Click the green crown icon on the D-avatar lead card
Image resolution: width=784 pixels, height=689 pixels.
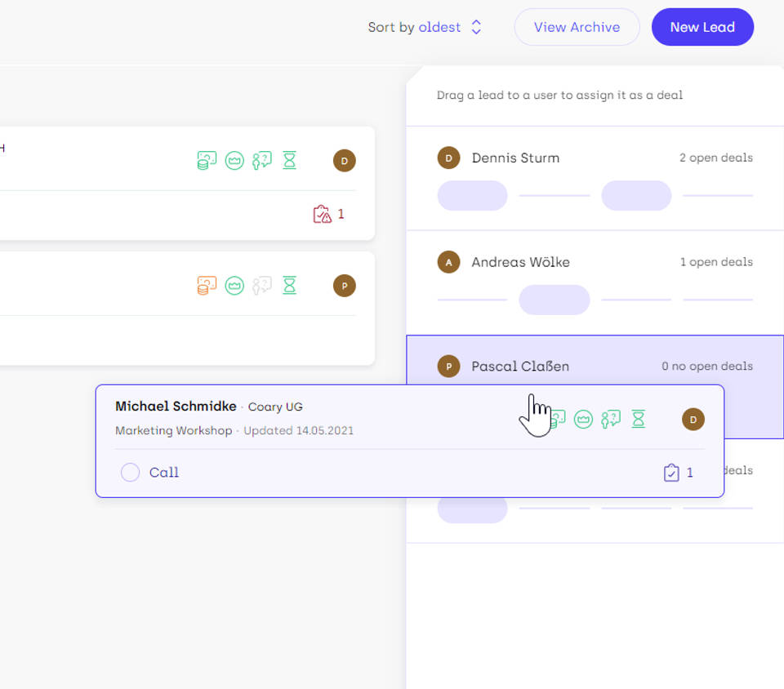234,160
